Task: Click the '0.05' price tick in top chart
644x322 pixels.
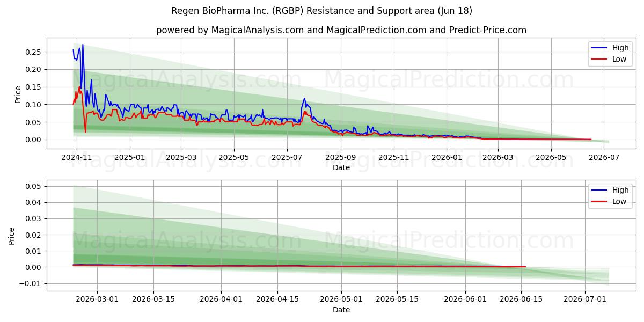Action: pyautogui.click(x=33, y=122)
